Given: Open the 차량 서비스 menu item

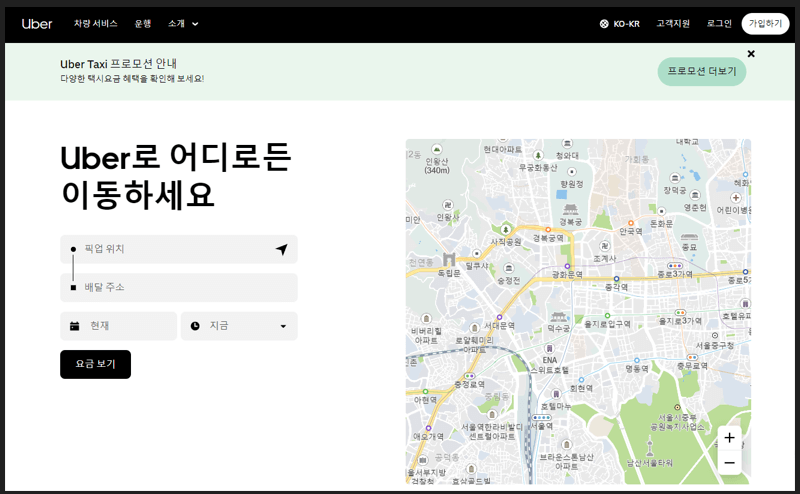Looking at the screenshot, I should [x=95, y=23].
